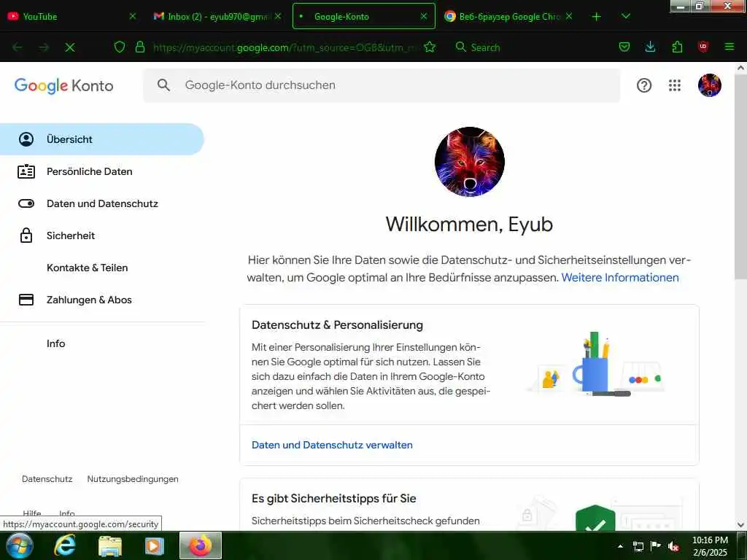
Task: Close the YouTube tab
Action: [133, 16]
